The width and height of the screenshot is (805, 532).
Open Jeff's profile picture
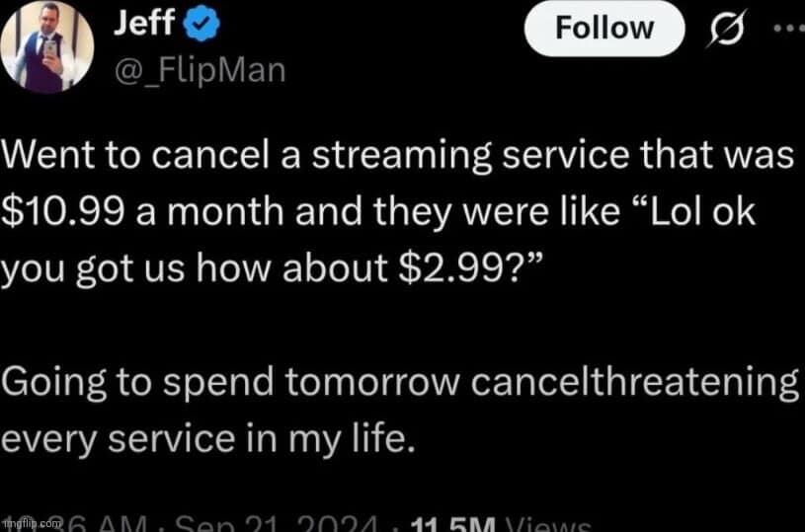[x=46, y=47]
